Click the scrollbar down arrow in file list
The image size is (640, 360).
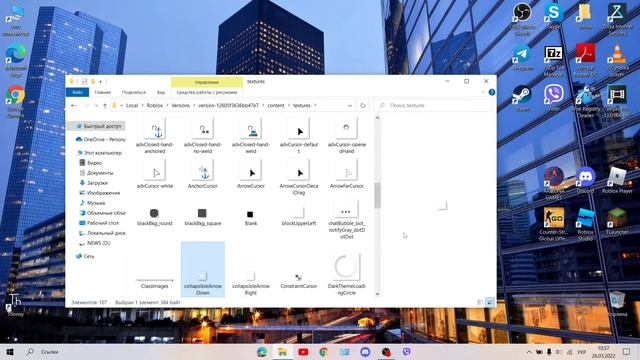pos(377,293)
